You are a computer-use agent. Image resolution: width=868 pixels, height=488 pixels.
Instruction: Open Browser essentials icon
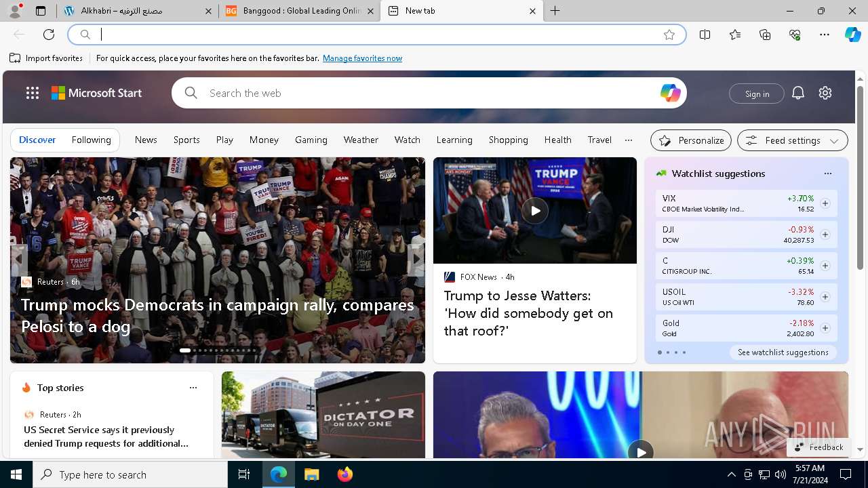coord(795,35)
